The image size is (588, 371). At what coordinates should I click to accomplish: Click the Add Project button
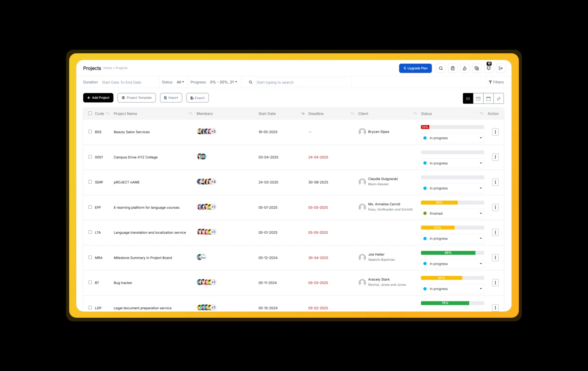[98, 97]
